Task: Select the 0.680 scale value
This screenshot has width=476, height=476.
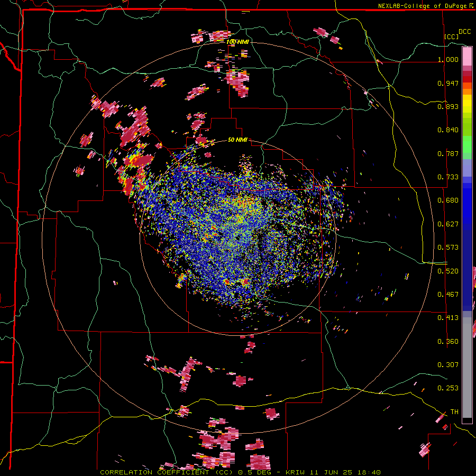Action: 448,200
